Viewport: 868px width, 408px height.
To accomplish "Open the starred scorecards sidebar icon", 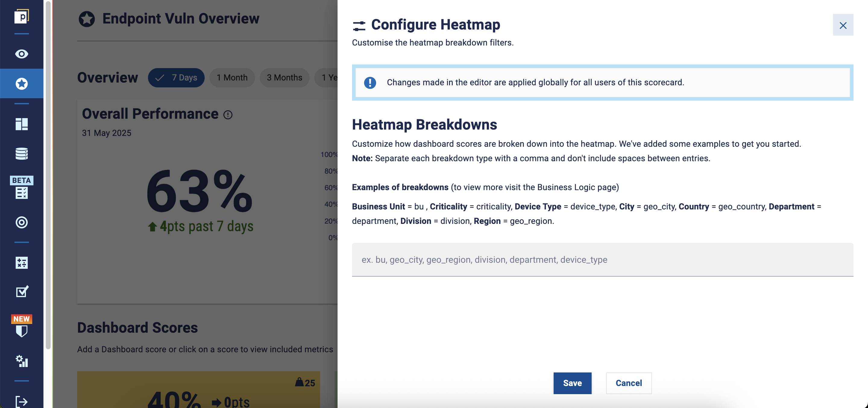I will pos(22,83).
